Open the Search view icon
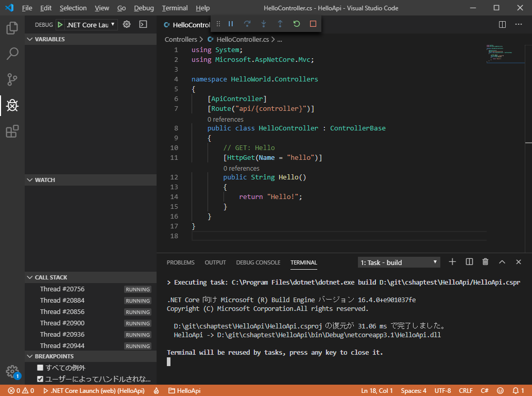Screen dimensions: 532x396 [x=12, y=54]
